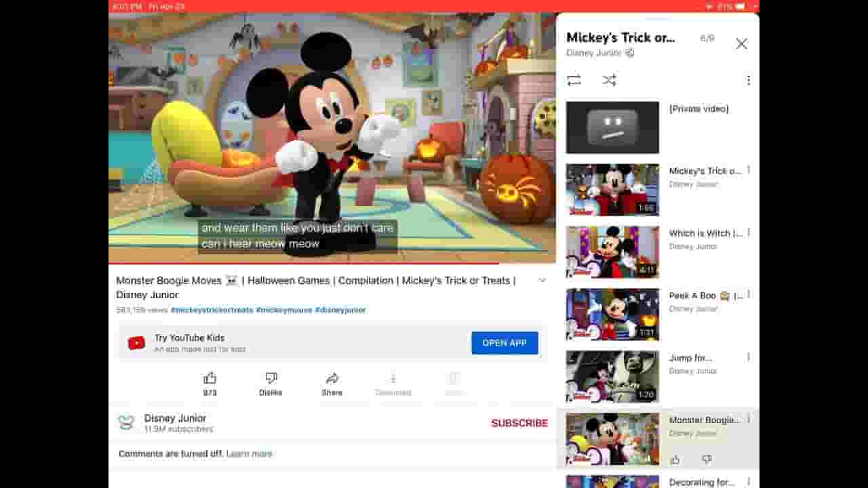The width and height of the screenshot is (868, 488).
Task: Tap the Dislike thumbs-down under the video
Action: [271, 378]
